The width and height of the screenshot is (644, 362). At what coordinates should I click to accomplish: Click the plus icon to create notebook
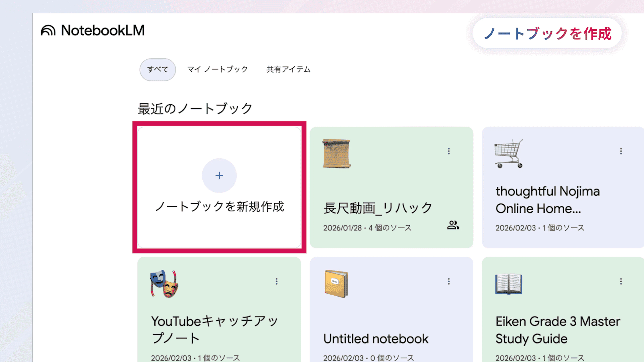[x=219, y=176]
